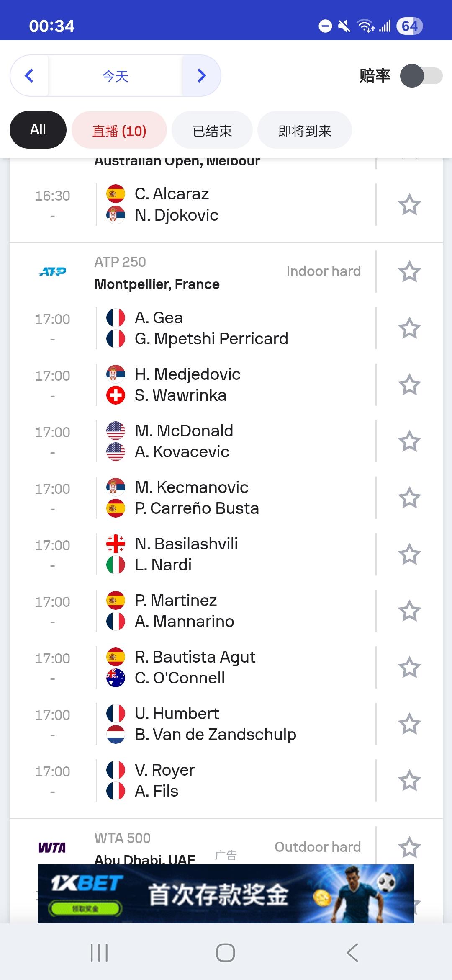The height and width of the screenshot is (980, 452).
Task: Open the 今天 date picker
Action: 115,76
